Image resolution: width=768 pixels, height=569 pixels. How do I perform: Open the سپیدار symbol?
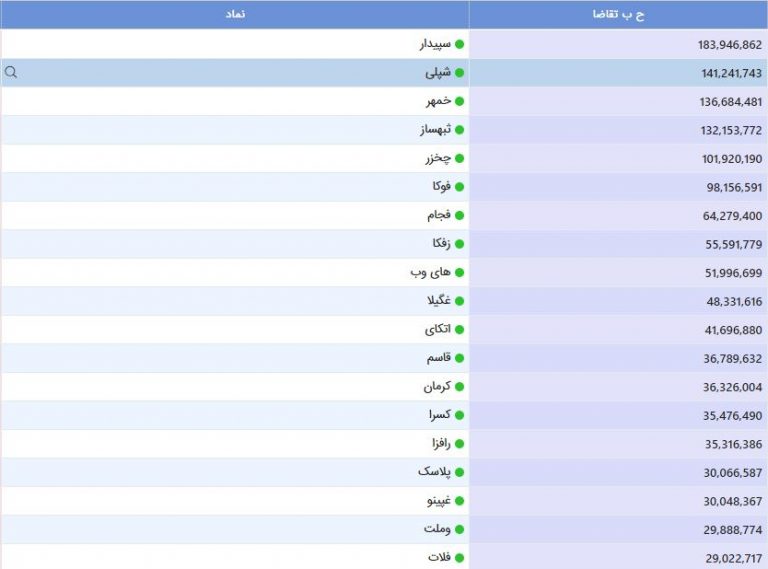pos(435,44)
